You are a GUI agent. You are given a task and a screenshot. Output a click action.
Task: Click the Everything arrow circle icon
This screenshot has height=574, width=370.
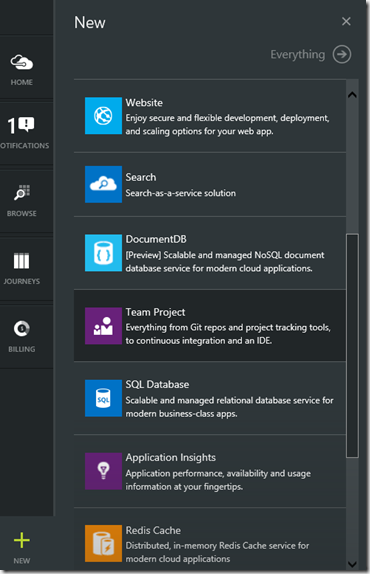[342, 54]
